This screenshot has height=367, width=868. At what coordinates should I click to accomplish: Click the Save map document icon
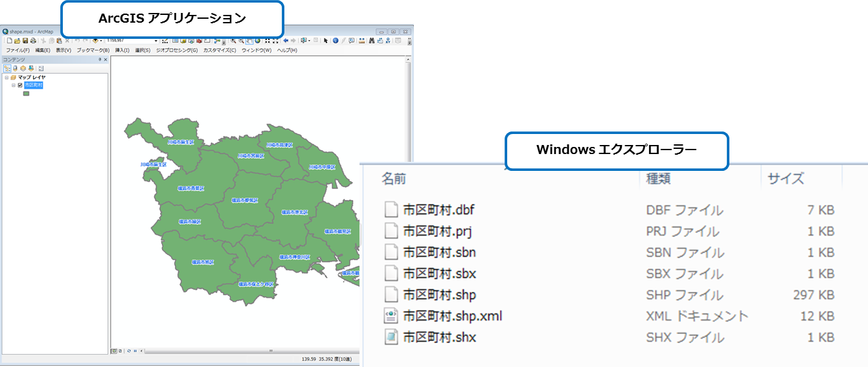click(25, 40)
